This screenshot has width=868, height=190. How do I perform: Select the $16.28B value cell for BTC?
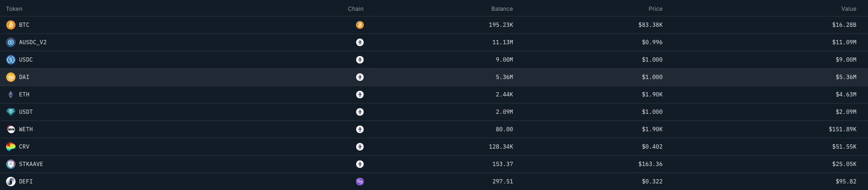(844, 25)
